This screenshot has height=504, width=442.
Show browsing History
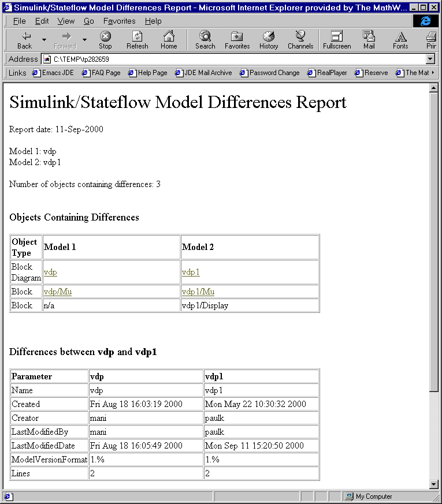pyautogui.click(x=269, y=40)
